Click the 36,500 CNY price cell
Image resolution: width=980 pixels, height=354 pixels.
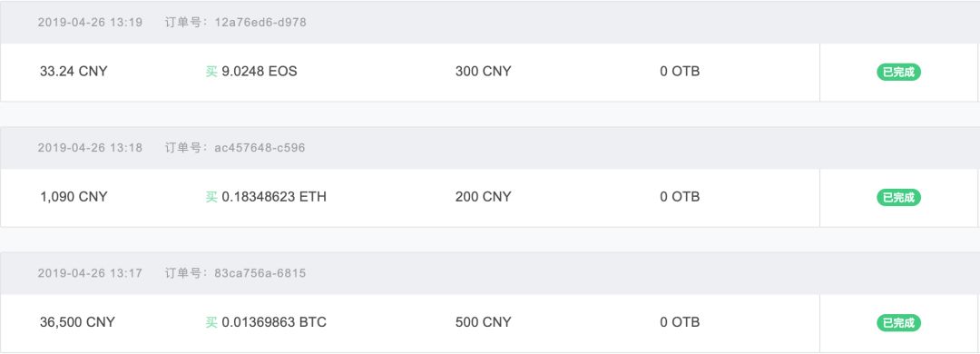pyautogui.click(x=77, y=322)
